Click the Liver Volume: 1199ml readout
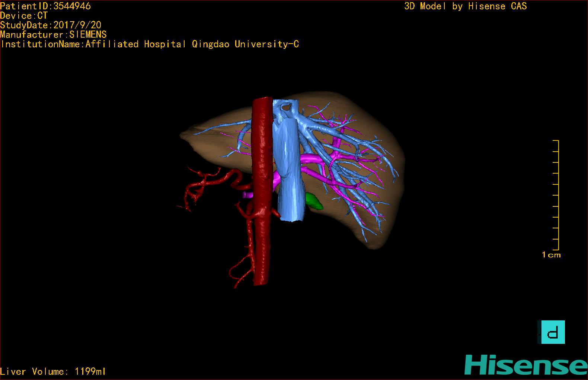588x380 pixels. 53,371
